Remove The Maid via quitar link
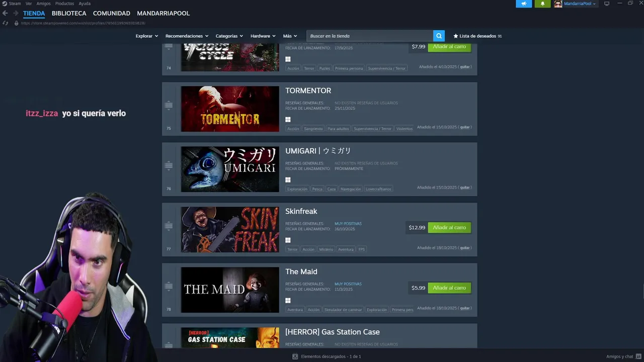The height and width of the screenshot is (362, 644). tap(465, 308)
